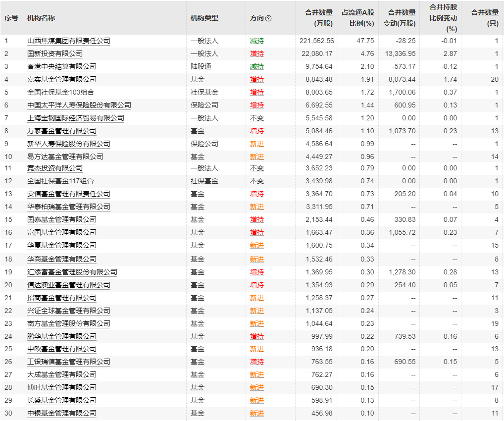Click 增持 direction for 全国社保基金103组合
The image size is (504, 421).
257,92
